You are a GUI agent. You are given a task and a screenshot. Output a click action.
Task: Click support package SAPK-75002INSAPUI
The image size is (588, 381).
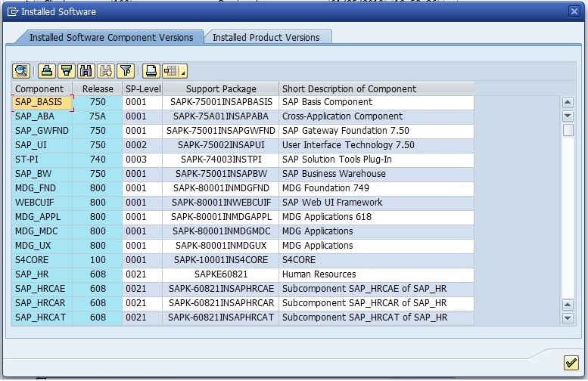221,145
